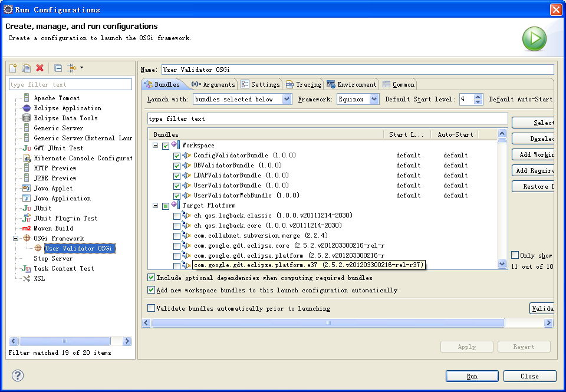Image resolution: width=566 pixels, height=392 pixels.
Task: Select the Eclipse Application icon
Action: click(x=27, y=108)
